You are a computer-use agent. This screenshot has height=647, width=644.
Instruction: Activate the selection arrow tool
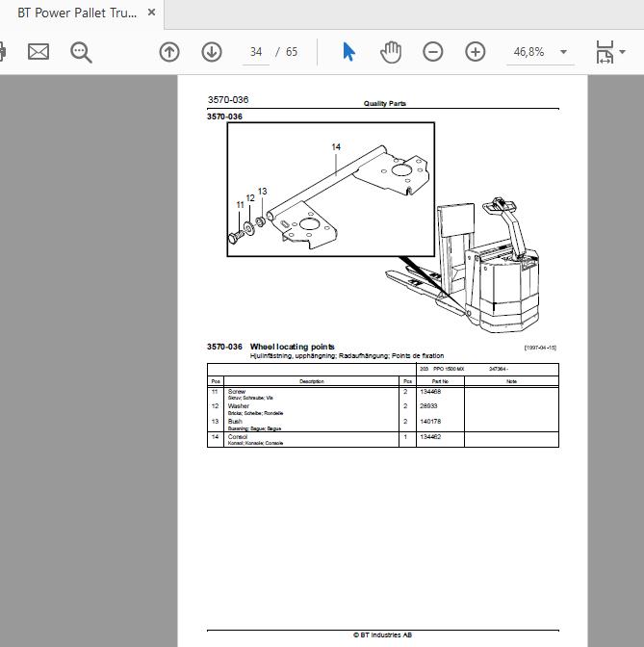coord(348,52)
